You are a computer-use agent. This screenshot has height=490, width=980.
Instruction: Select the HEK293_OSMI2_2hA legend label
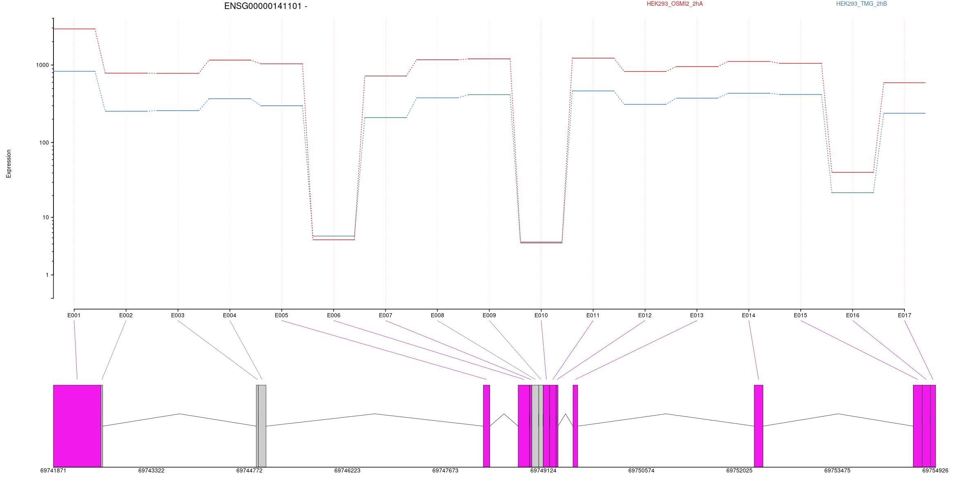675,4
